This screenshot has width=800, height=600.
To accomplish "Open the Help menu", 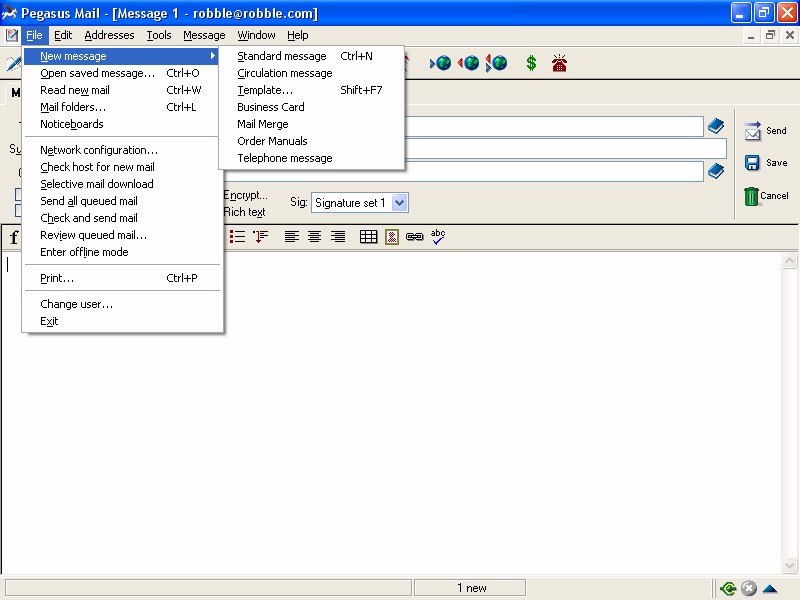I will (297, 35).
